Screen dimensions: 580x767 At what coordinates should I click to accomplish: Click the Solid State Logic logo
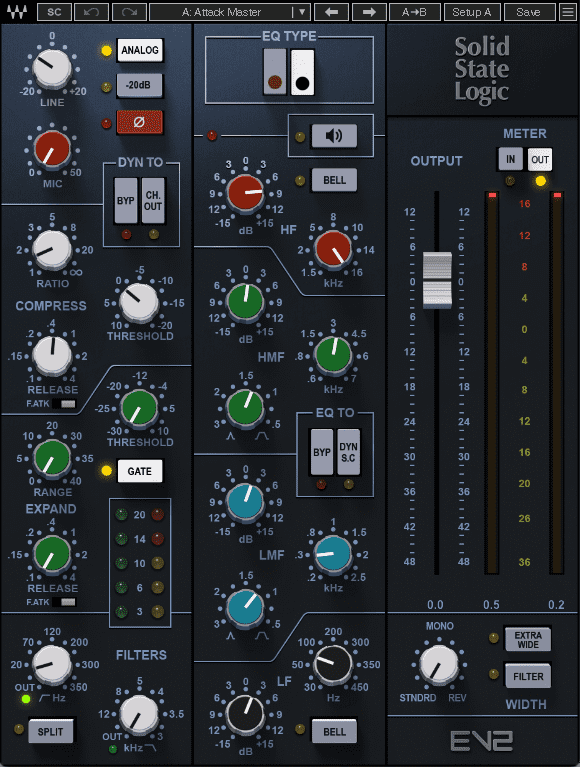coord(482,70)
